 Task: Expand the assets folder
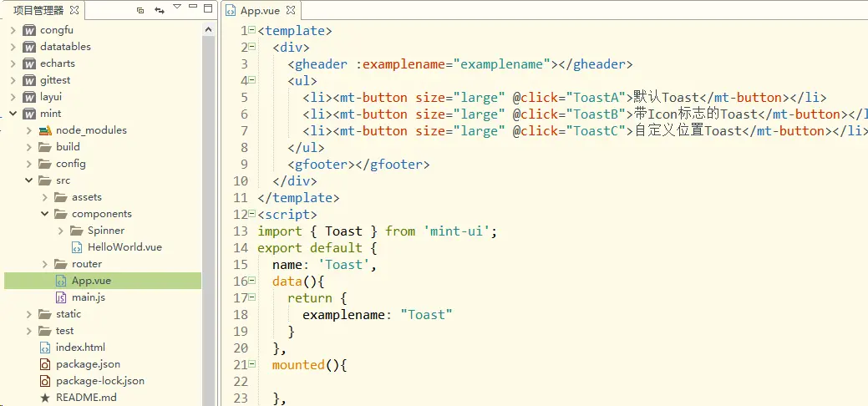pos(45,197)
